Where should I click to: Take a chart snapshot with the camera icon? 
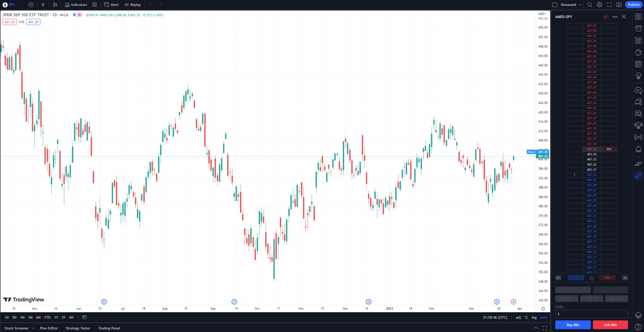coord(619,5)
